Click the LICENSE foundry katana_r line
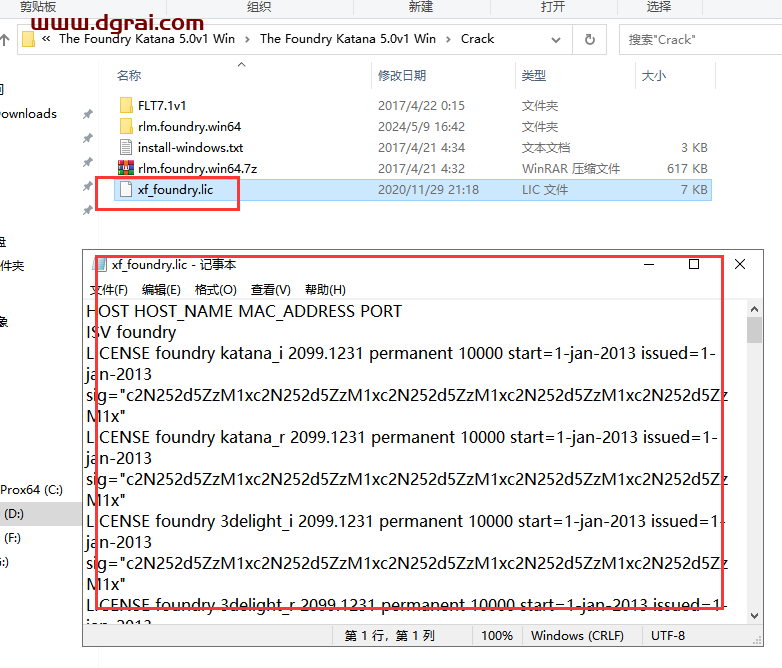This screenshot has width=782, height=668. tap(402, 437)
